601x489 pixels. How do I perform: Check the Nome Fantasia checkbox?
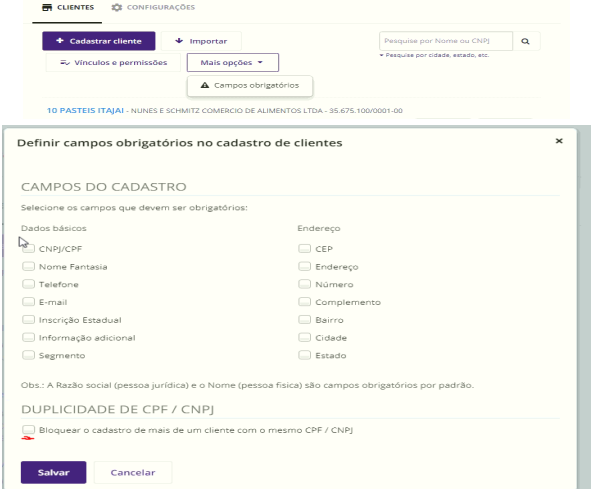(x=28, y=266)
